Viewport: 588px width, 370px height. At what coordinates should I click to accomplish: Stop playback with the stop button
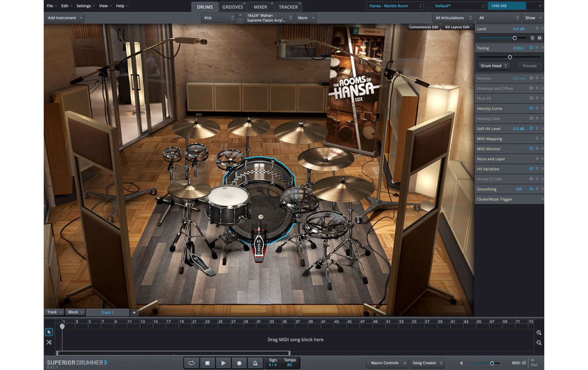(x=207, y=363)
